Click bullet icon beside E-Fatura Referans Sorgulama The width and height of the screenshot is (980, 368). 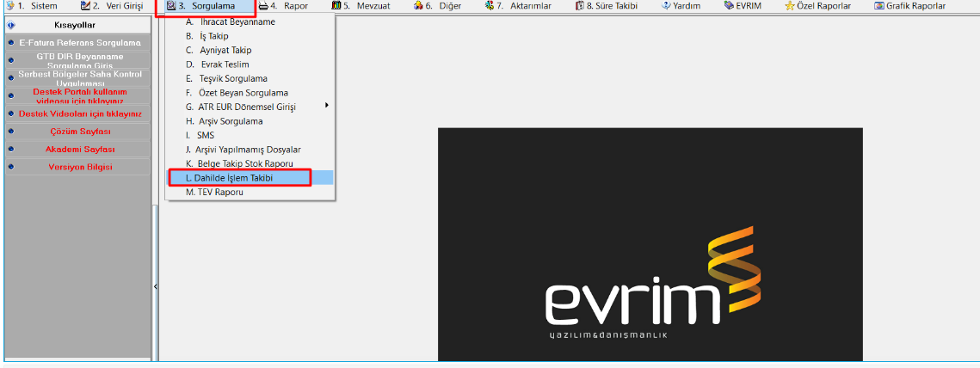[x=12, y=43]
